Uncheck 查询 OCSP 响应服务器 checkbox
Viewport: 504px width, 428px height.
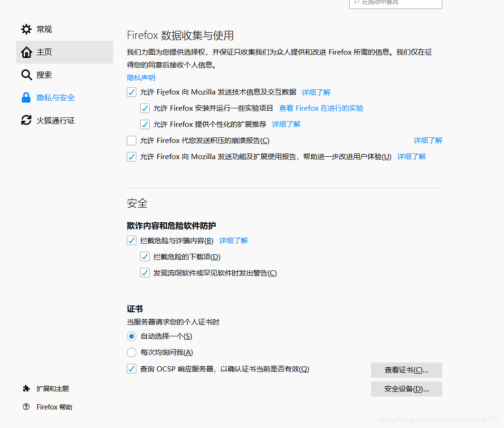[x=132, y=369]
